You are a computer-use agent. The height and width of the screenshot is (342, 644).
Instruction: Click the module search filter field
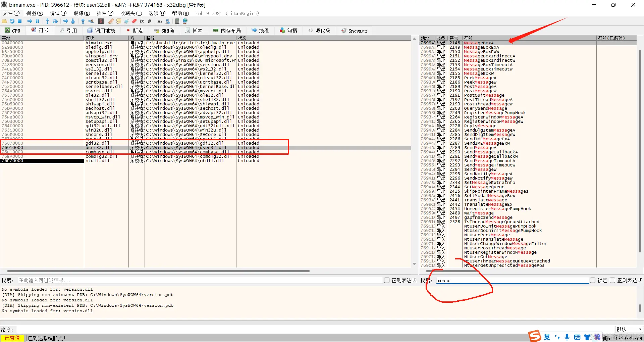click(x=200, y=280)
